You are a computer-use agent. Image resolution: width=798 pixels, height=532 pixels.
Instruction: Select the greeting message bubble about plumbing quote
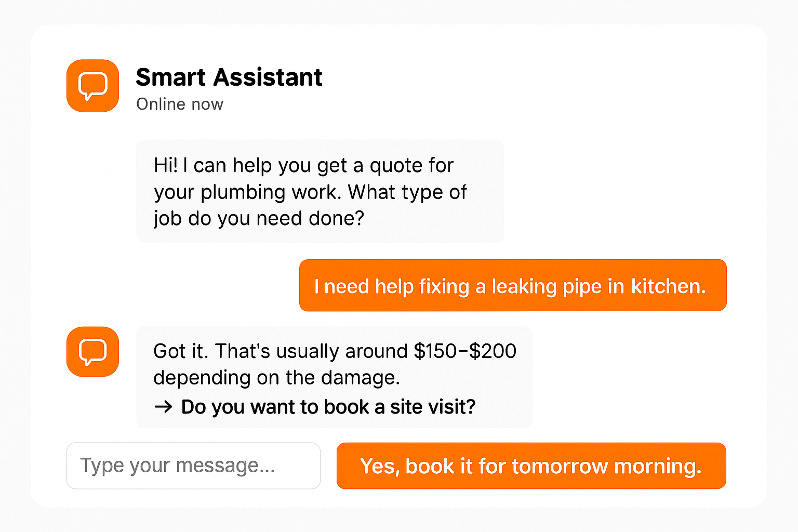(320, 191)
